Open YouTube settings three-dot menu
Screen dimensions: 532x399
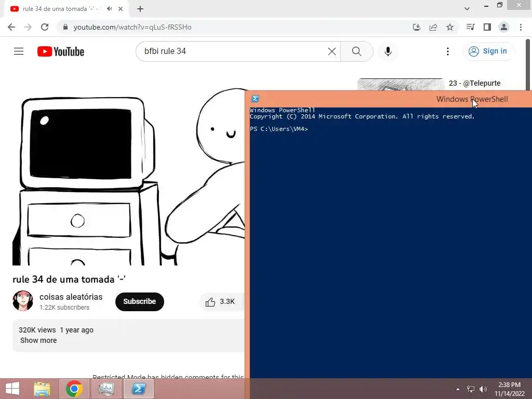tap(448, 51)
